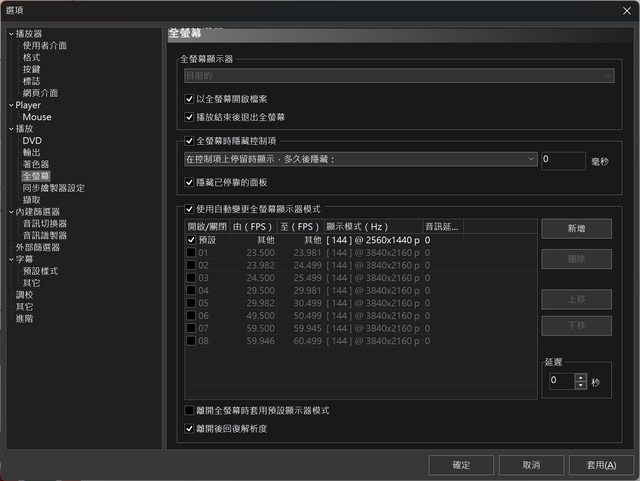Toggle 播放結束後退出全螢幕 checkbox
Viewport: 640px width, 481px height.
pyautogui.click(x=190, y=117)
